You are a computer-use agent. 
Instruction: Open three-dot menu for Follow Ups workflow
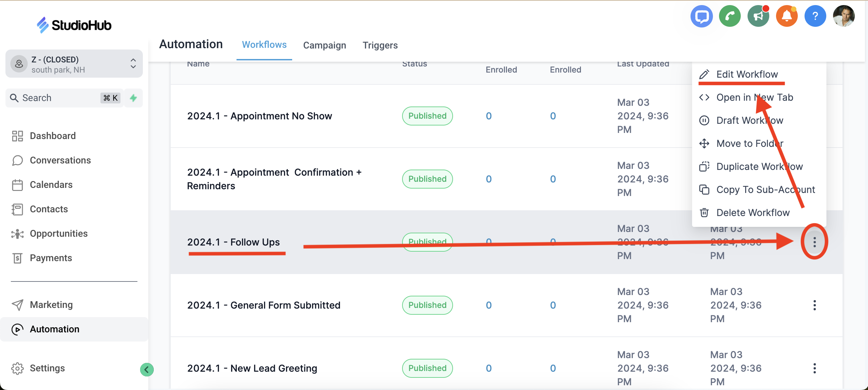coord(814,242)
